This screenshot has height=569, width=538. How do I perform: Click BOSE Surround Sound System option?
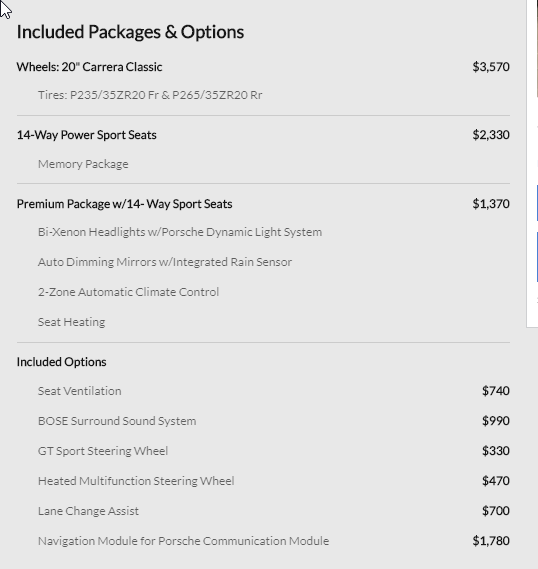pyautogui.click(x=117, y=421)
